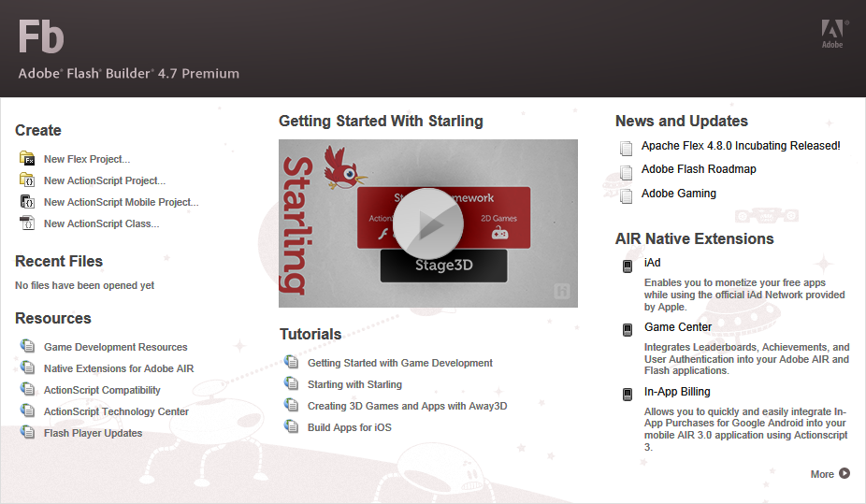
Task: Open Creating 3D Games and Apps with Away3D
Action: [407, 406]
